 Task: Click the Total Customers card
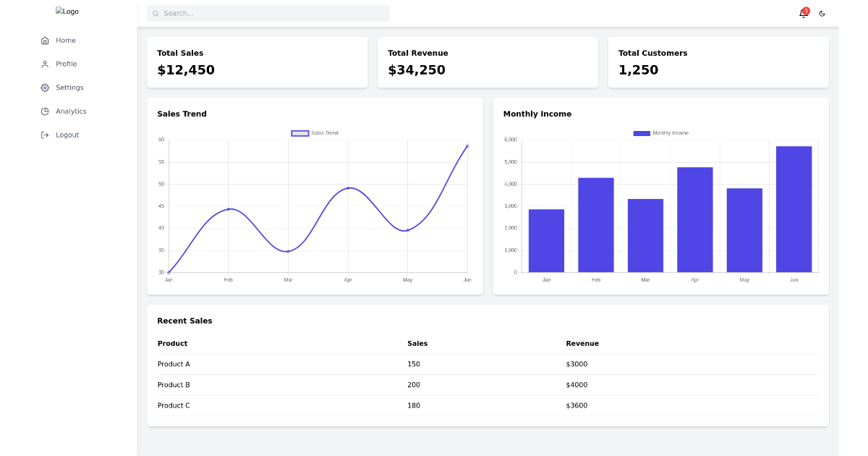pos(718,62)
